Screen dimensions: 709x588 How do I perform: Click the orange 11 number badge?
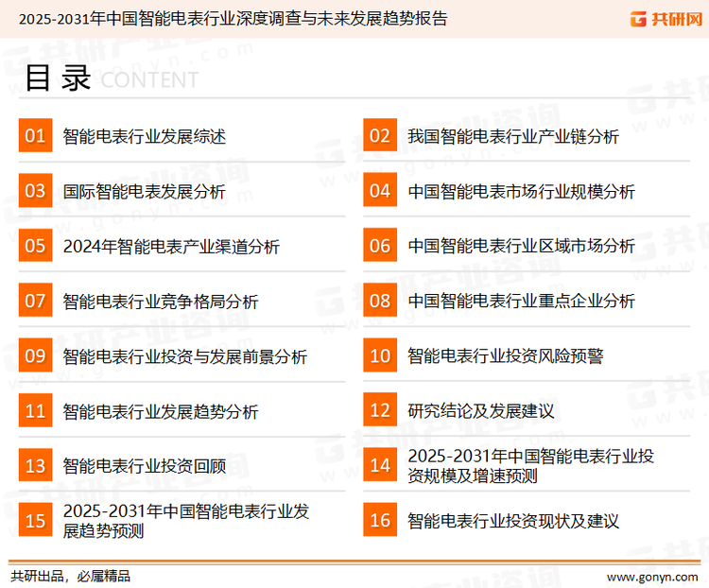click(35, 410)
